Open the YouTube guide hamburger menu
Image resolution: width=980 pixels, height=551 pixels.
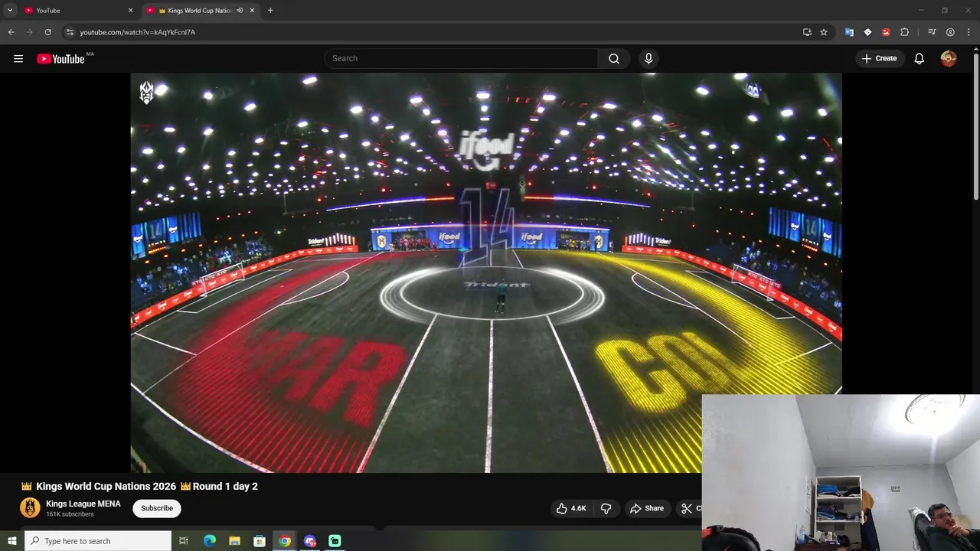pyautogui.click(x=18, y=59)
